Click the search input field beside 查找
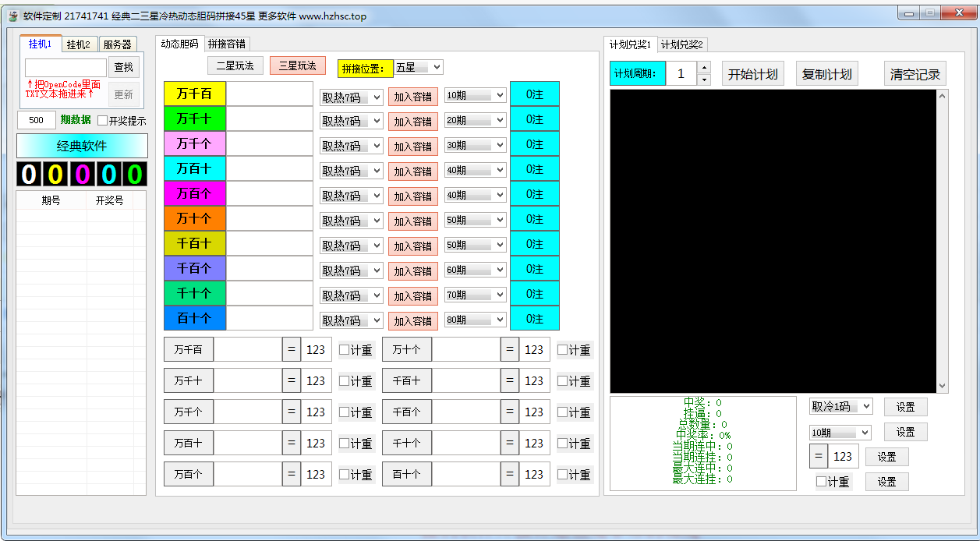Screen dimensions: 980x541 (65, 68)
